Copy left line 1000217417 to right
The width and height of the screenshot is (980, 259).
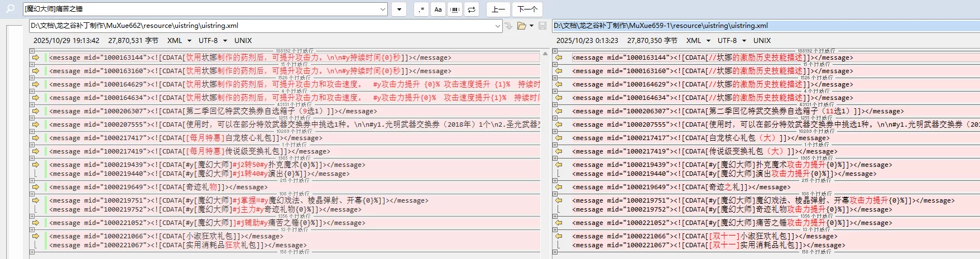pyautogui.click(x=36, y=138)
